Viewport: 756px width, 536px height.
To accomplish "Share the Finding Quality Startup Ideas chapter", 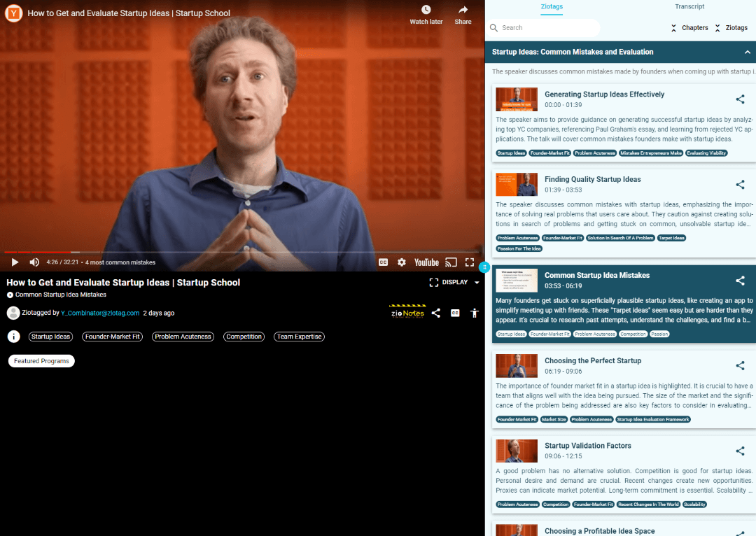I will pyautogui.click(x=740, y=185).
